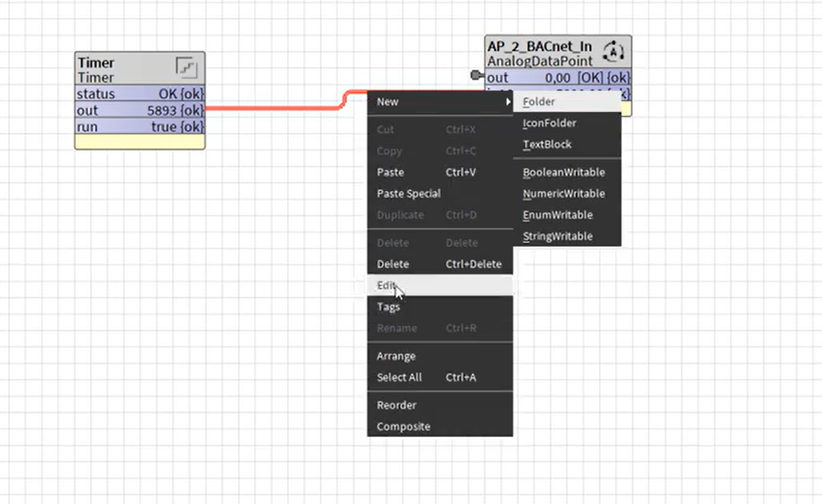
Task: Click Arrange in the context menu
Action: click(396, 356)
